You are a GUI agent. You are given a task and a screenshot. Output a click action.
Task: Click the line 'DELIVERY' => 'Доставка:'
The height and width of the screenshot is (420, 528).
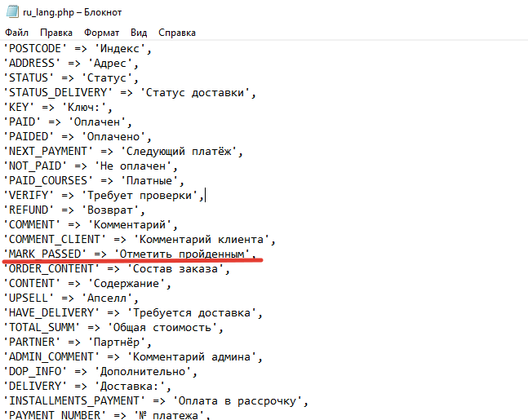87,386
